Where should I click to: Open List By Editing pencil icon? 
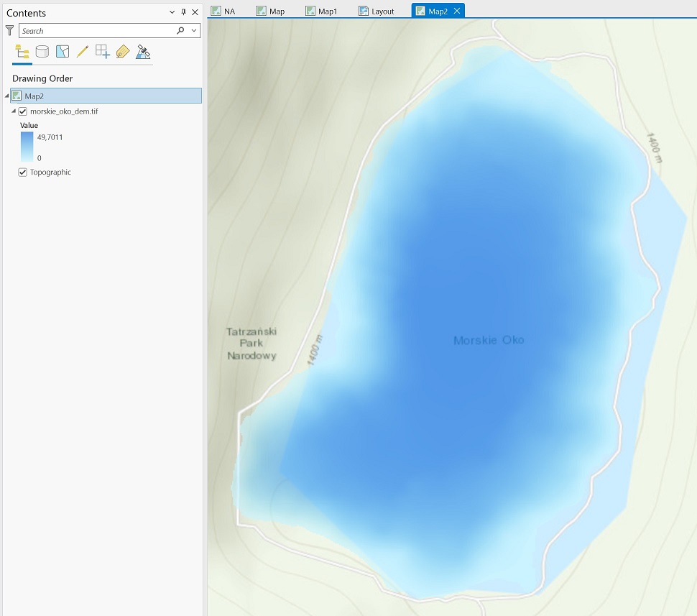83,52
